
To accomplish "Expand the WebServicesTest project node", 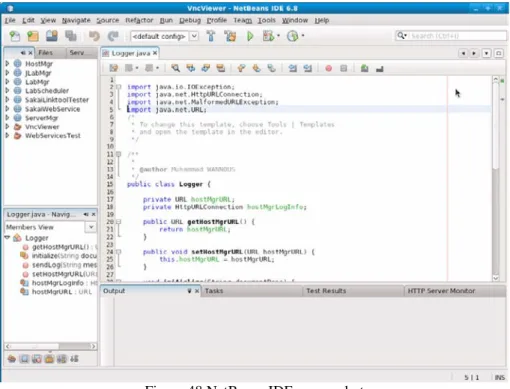I will coord(7,135).
